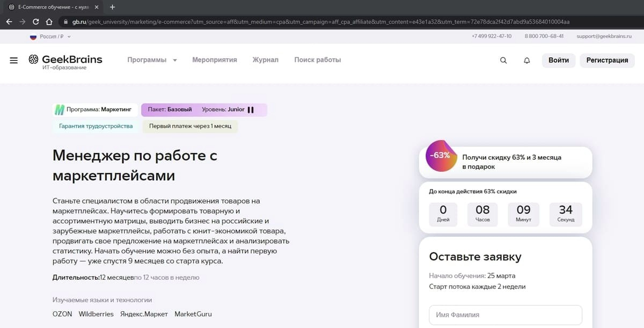
Task: Click the site lock icon in address bar
Action: click(x=65, y=22)
